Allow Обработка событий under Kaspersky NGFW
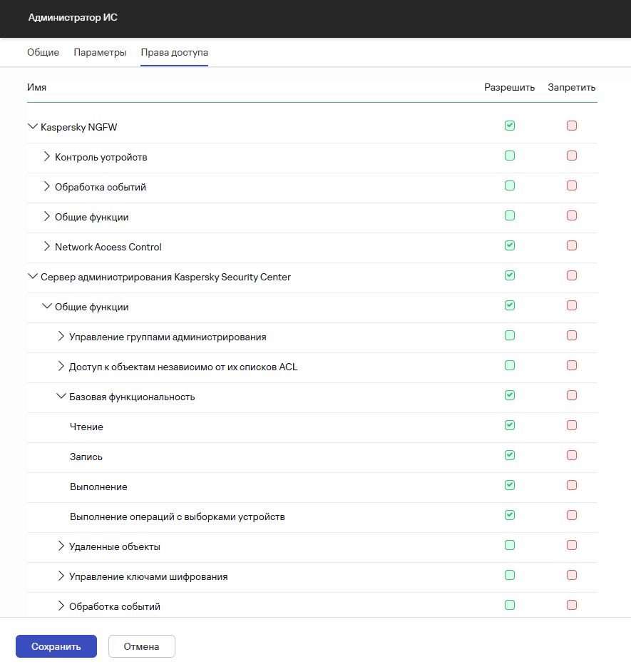Image resolution: width=631 pixels, height=672 pixels. point(510,185)
